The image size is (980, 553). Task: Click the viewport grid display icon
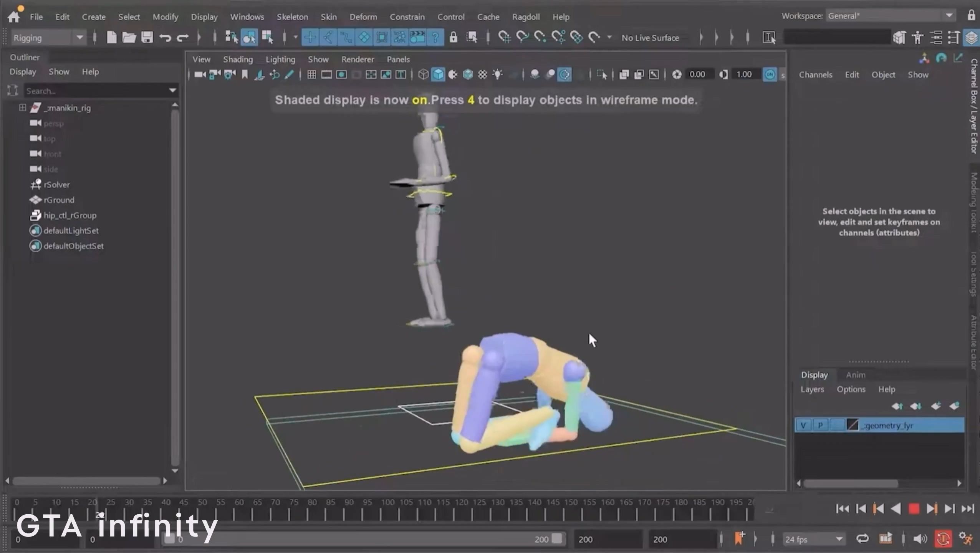(311, 75)
